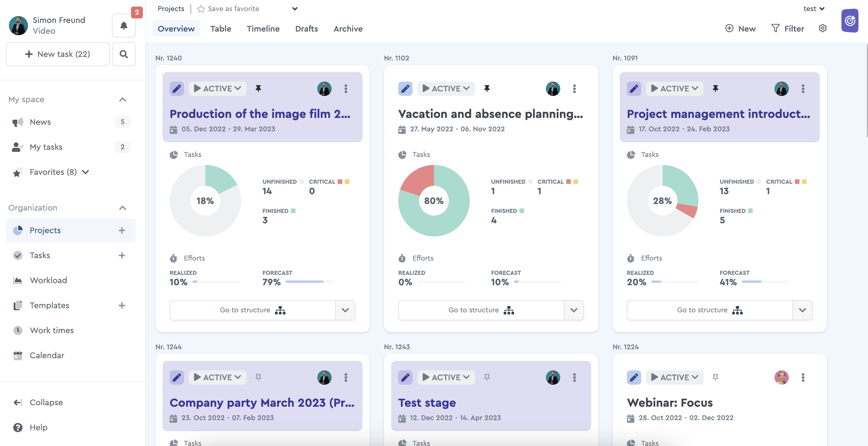Image resolution: width=868 pixels, height=446 pixels.
Task: Switch to the Archive tab
Action: (x=348, y=29)
